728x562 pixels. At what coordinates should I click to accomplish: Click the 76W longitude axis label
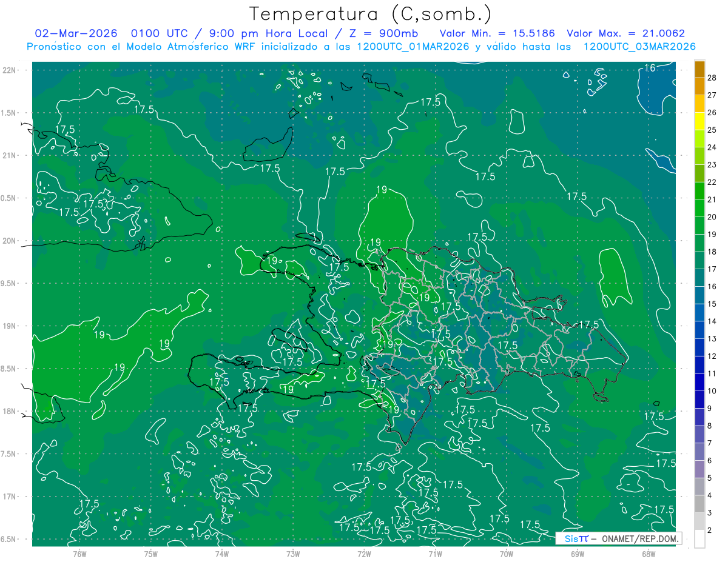[x=79, y=554]
